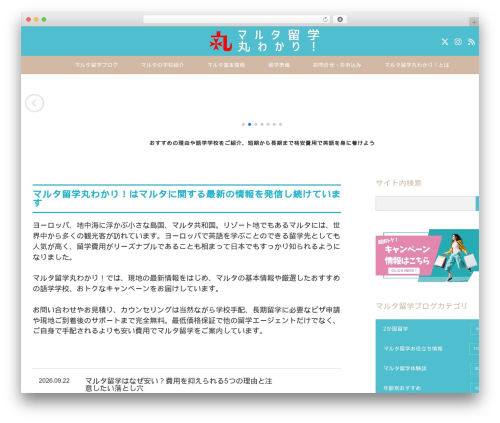Click the paragraph beginning ヨーロッパ、地中海に浮かぶ

coord(186,241)
